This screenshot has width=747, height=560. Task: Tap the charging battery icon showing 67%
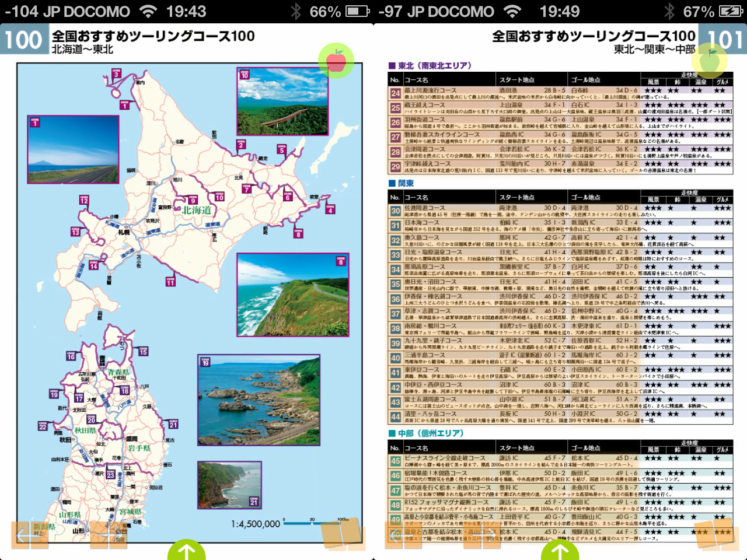coord(731,11)
